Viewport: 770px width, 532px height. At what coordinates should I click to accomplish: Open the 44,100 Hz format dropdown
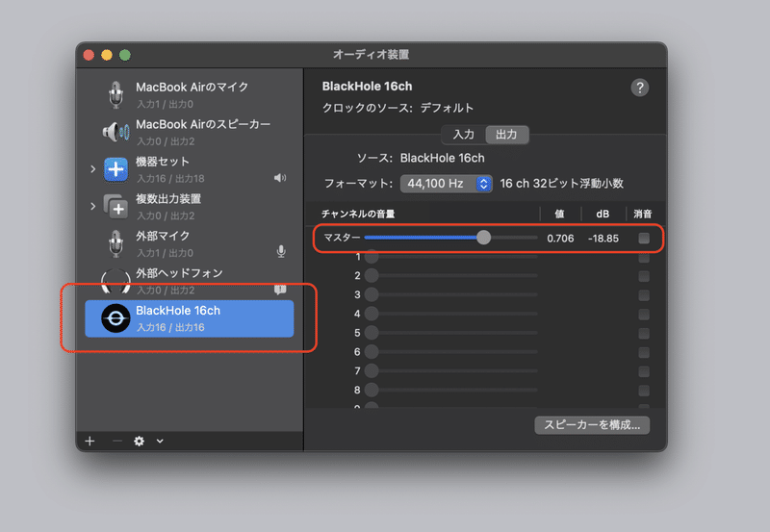446,184
